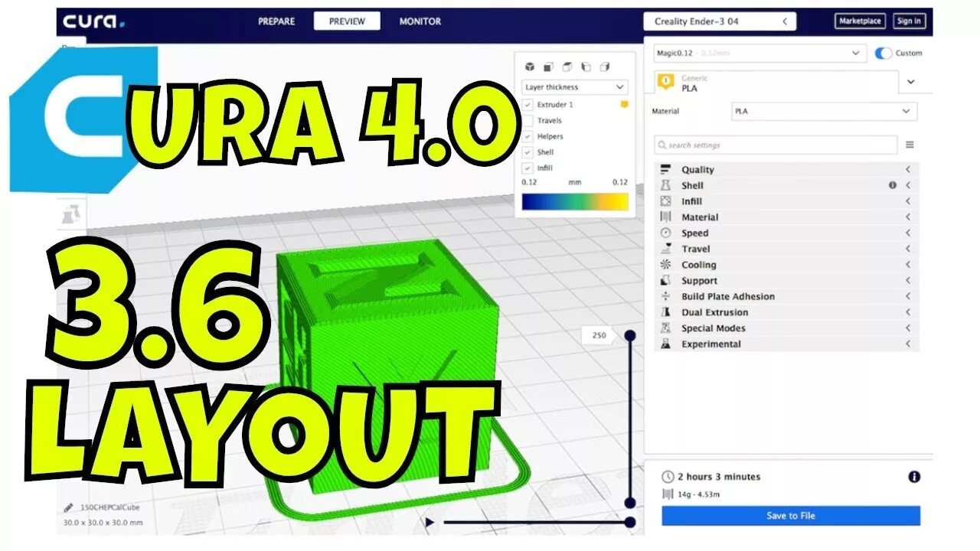Switch to the left side view cube icon
This screenshot has height=551, width=980.
tap(586, 67)
